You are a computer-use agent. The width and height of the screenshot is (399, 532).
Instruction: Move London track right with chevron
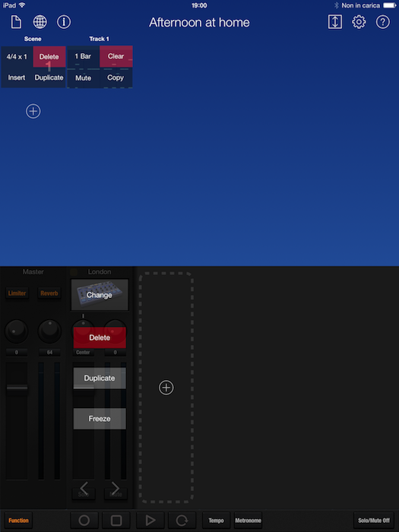coord(116,488)
